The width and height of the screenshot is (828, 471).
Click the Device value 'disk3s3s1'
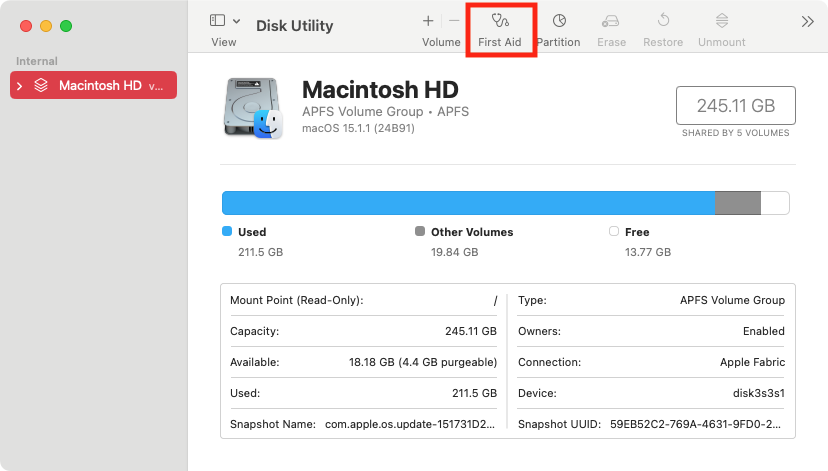(759, 393)
